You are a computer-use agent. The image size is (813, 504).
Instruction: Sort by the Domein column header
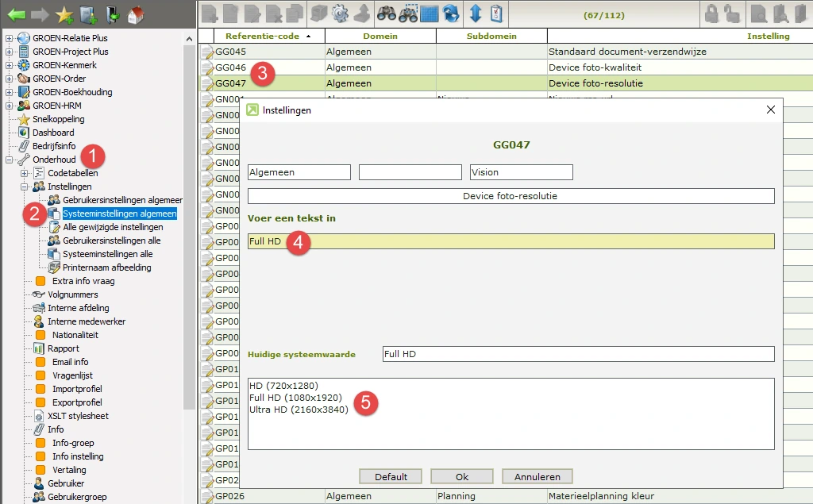coord(380,36)
